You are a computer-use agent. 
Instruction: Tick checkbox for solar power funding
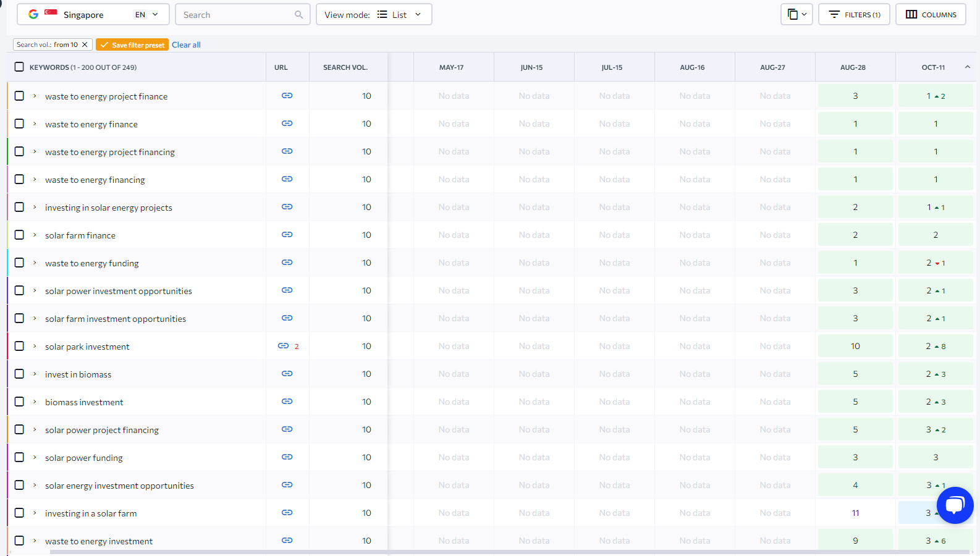click(x=19, y=457)
